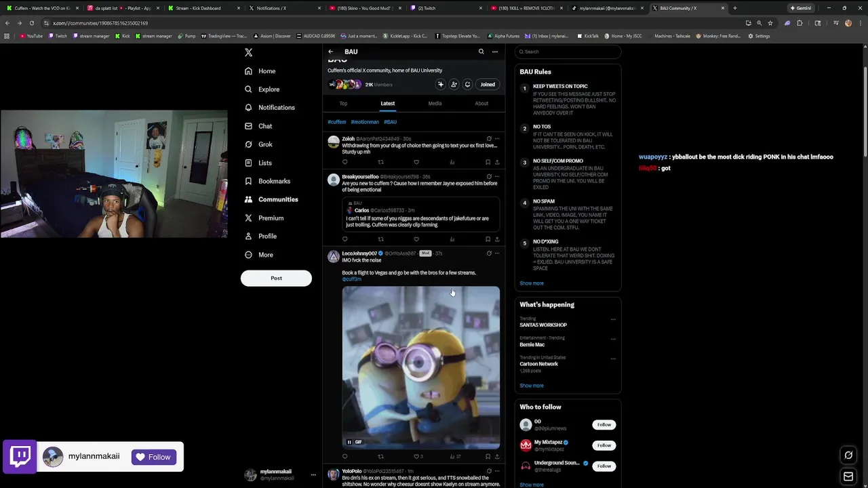Open Explore in X sidebar

click(x=262, y=89)
